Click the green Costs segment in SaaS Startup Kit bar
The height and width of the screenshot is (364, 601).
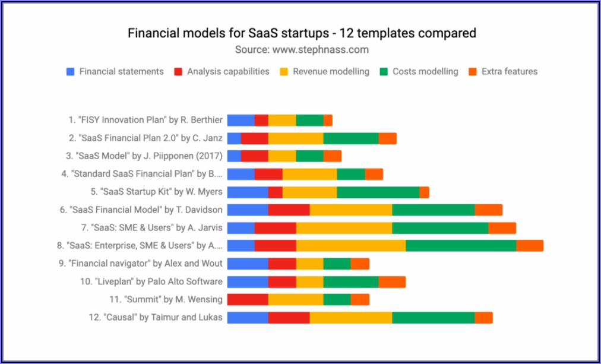tap(378, 192)
